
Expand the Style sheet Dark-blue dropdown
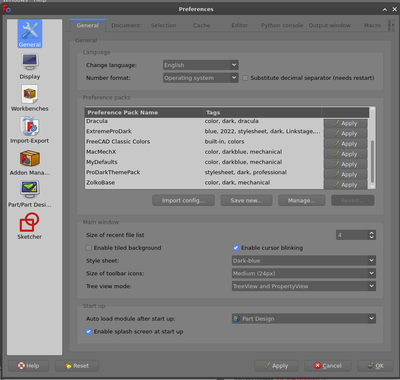click(304, 261)
